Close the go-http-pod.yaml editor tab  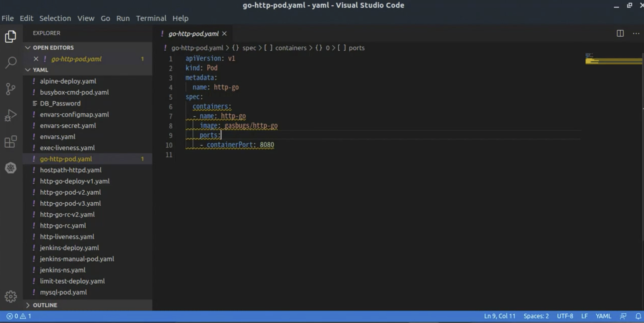tap(224, 33)
